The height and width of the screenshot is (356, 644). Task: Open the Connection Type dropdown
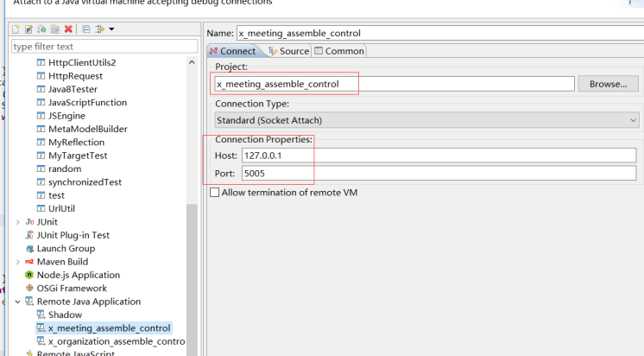click(x=426, y=120)
